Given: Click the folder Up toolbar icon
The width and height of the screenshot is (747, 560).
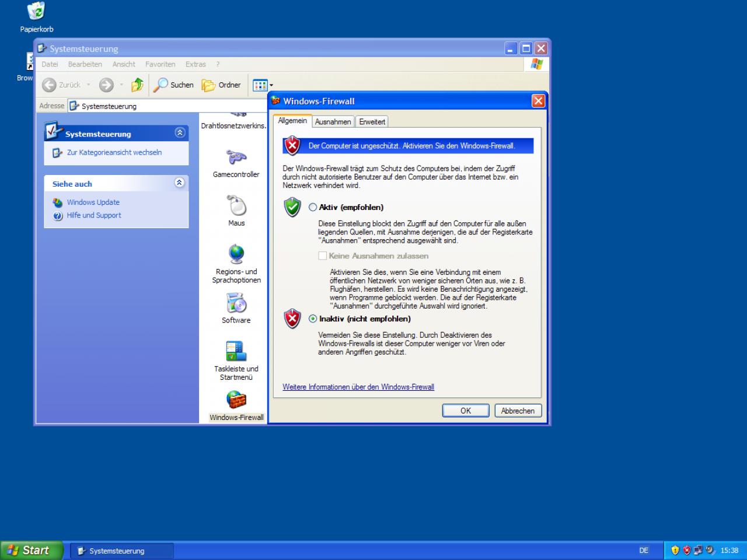Looking at the screenshot, I should pyautogui.click(x=137, y=85).
